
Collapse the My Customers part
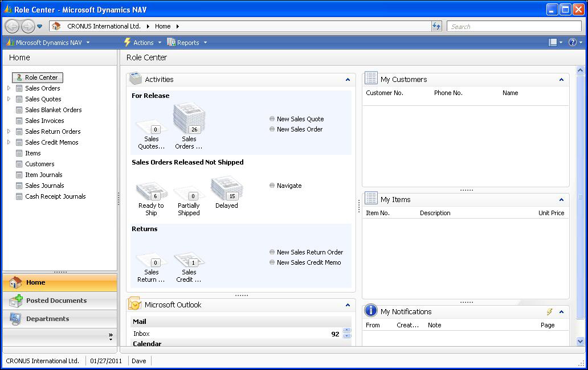[x=561, y=80]
